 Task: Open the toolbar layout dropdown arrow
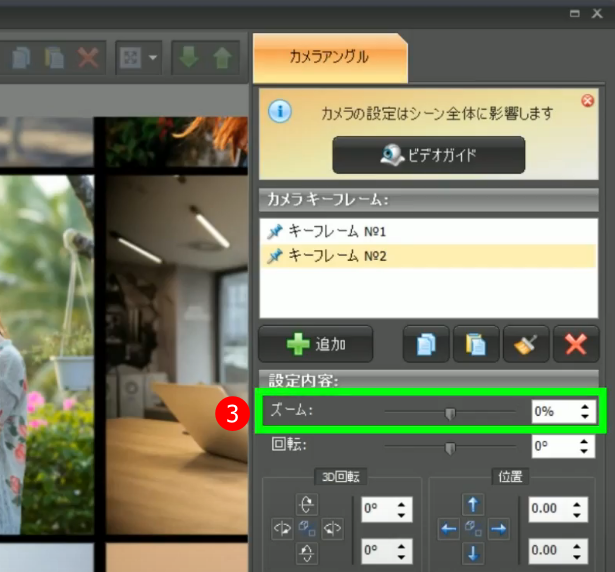[x=153, y=58]
